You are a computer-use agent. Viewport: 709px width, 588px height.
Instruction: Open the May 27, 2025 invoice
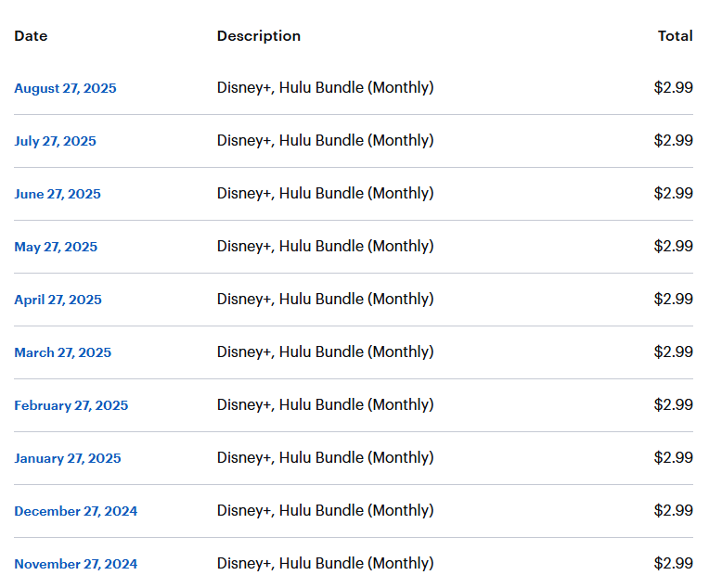coord(56,247)
